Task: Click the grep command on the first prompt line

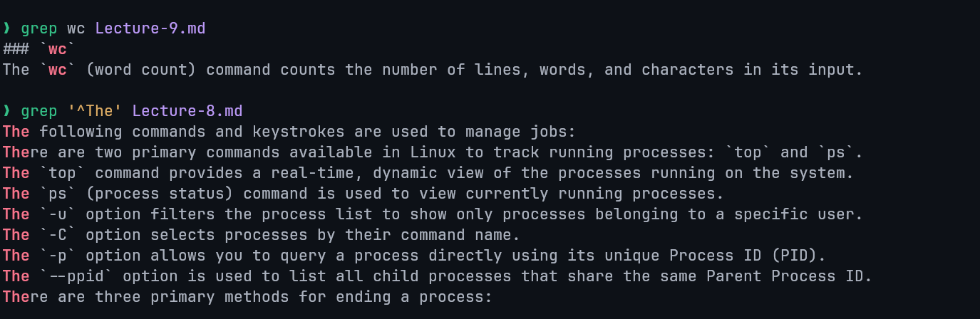Action: [x=39, y=28]
